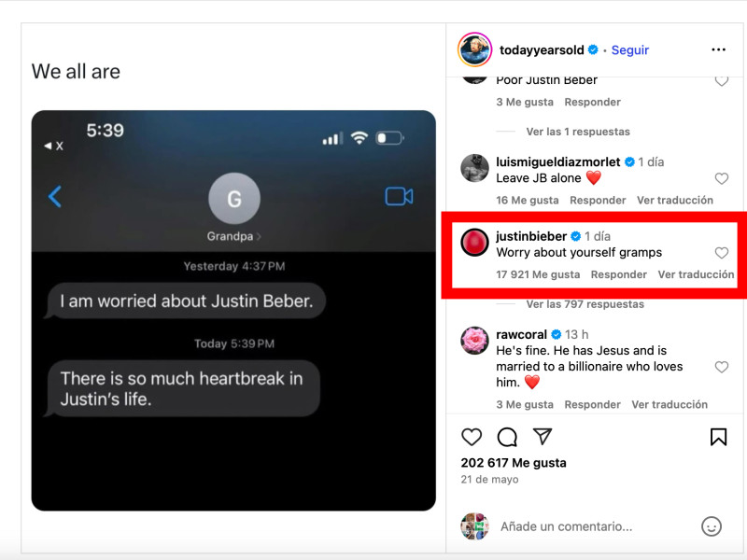Follow todayyearsold with Seguir
Image resolution: width=747 pixels, height=560 pixels.
[629, 50]
